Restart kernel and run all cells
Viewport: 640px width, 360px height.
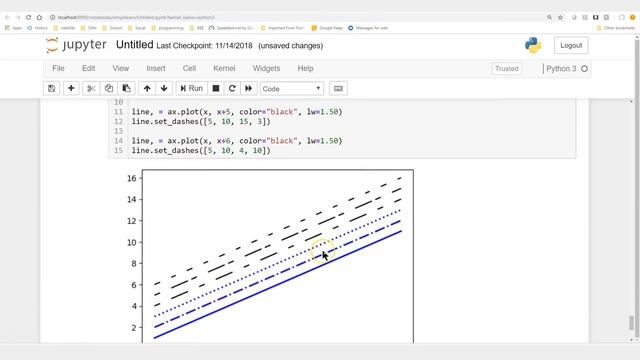[249, 89]
